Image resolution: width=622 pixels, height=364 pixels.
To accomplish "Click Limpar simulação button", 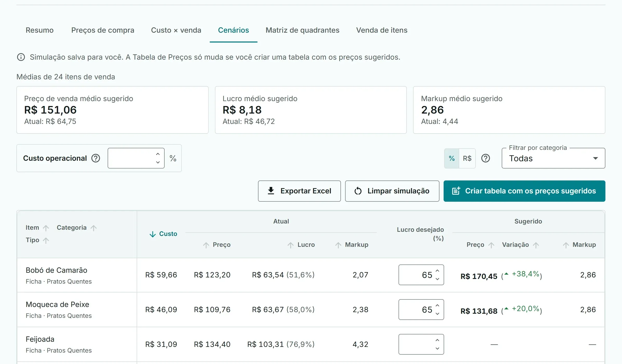I will click(x=392, y=191).
